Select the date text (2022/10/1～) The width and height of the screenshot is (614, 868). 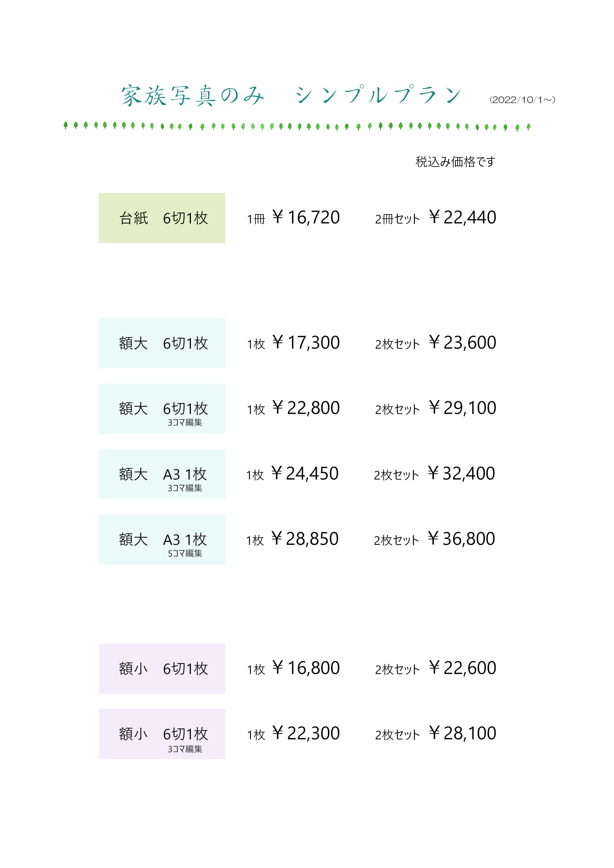522,100
